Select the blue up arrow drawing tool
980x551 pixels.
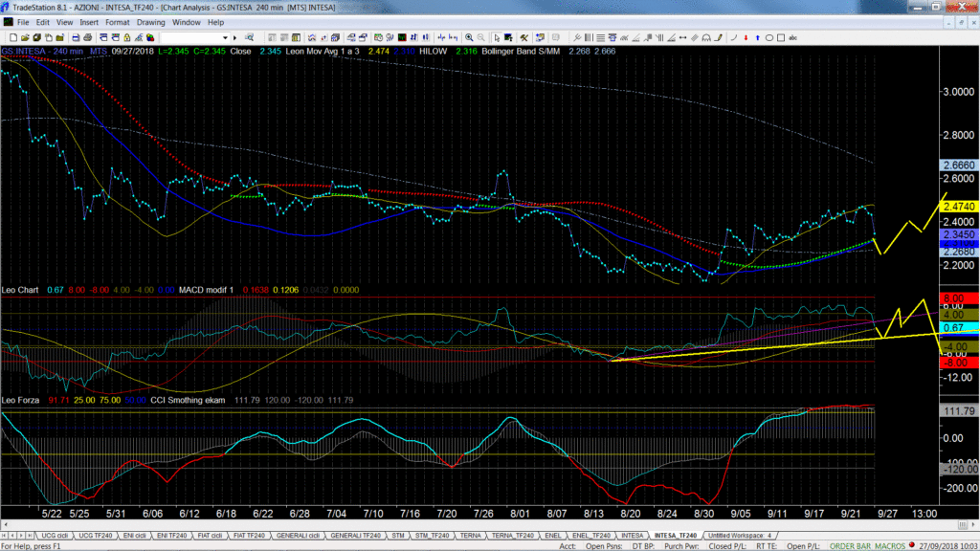click(758, 38)
